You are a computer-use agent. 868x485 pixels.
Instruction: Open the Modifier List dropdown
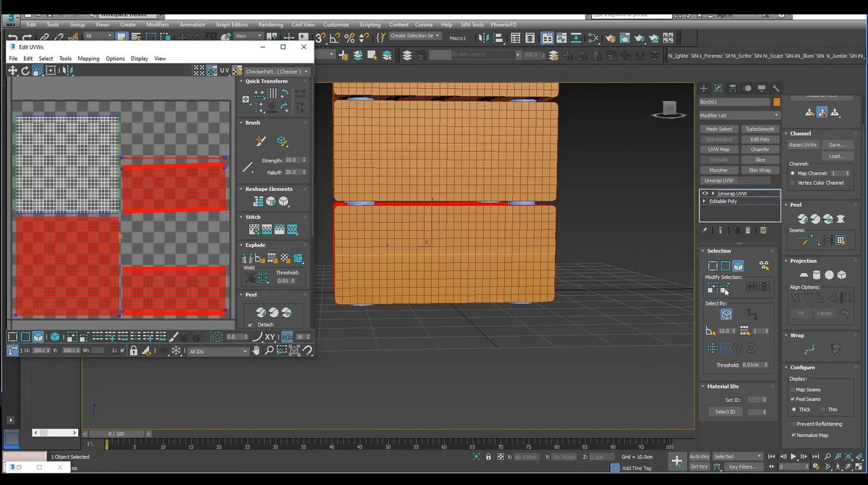(740, 115)
